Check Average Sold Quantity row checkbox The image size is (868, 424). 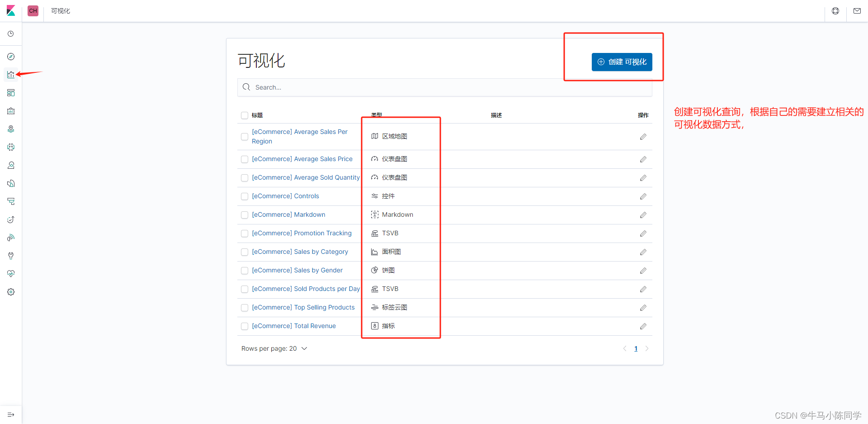coord(245,178)
